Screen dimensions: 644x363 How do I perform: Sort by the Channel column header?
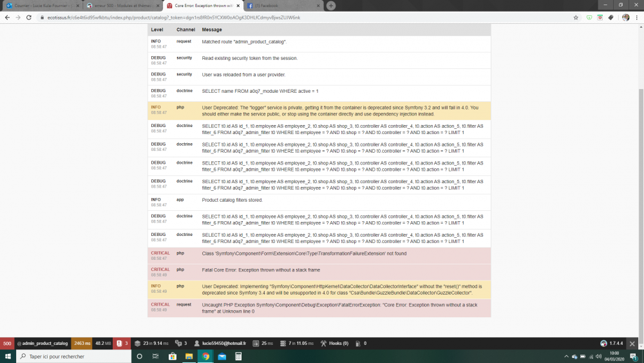[x=185, y=30]
